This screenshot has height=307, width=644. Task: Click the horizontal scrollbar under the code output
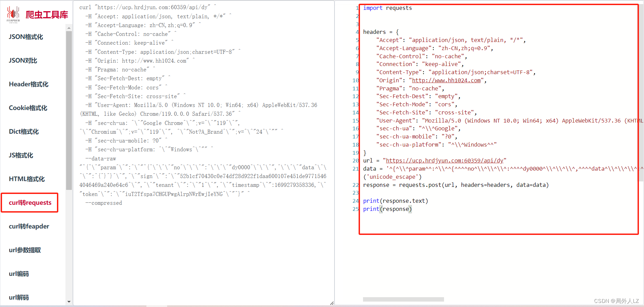click(x=403, y=299)
